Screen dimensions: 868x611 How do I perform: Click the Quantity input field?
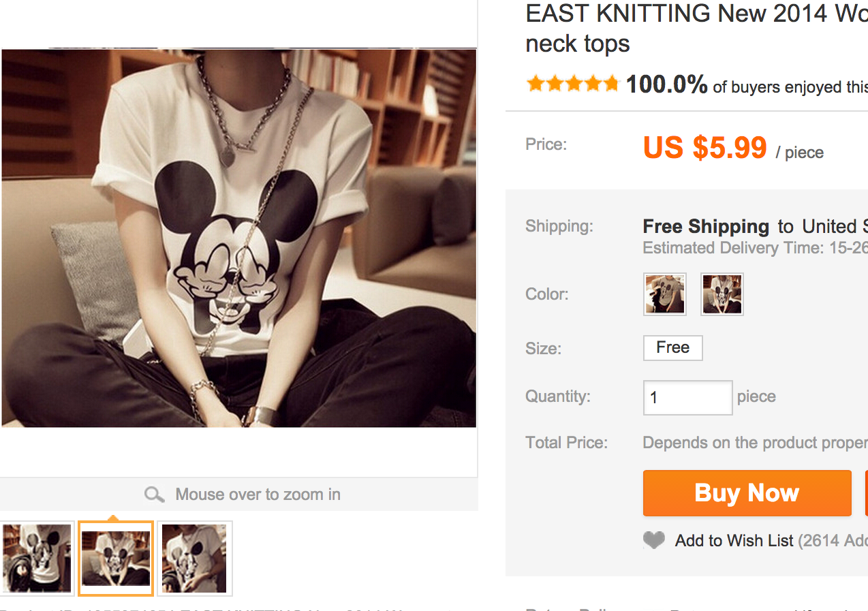pyautogui.click(x=687, y=398)
